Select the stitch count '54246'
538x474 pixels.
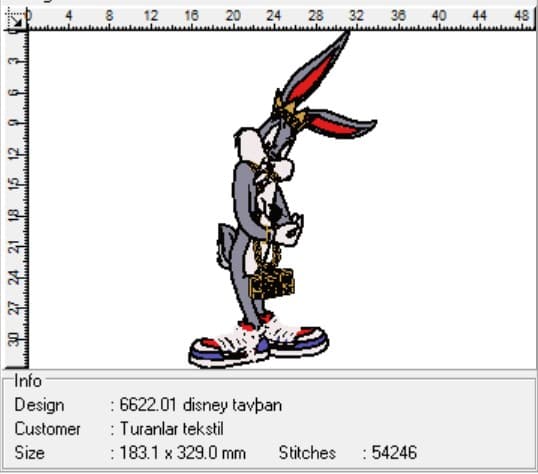394,453
